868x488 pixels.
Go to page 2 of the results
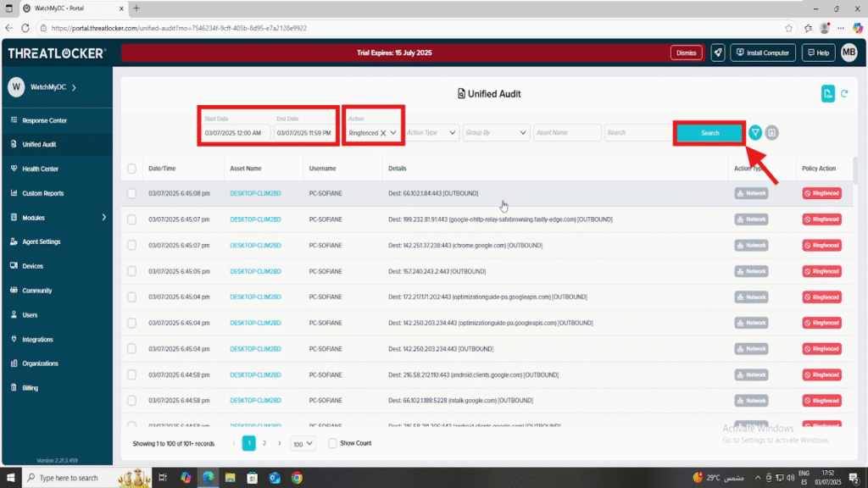tap(264, 443)
